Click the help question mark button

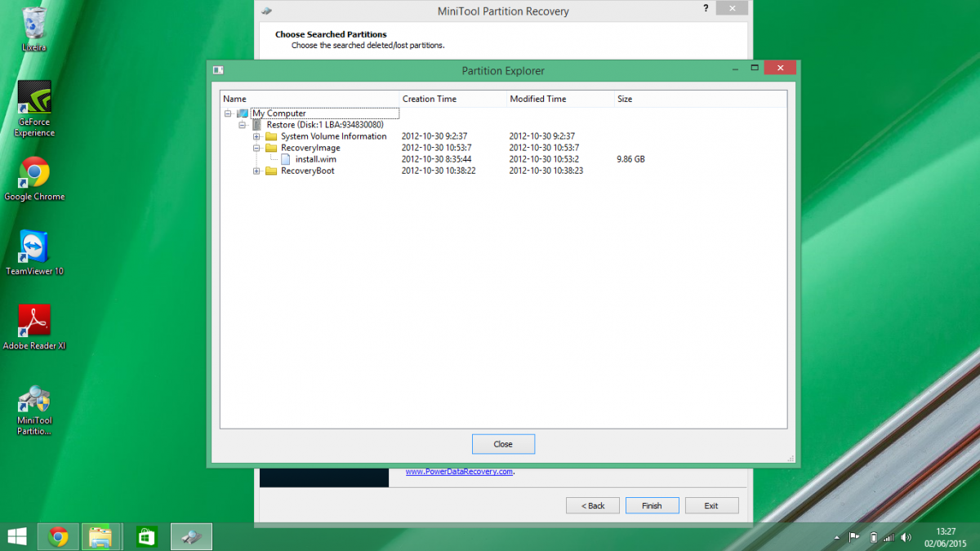(x=706, y=7)
